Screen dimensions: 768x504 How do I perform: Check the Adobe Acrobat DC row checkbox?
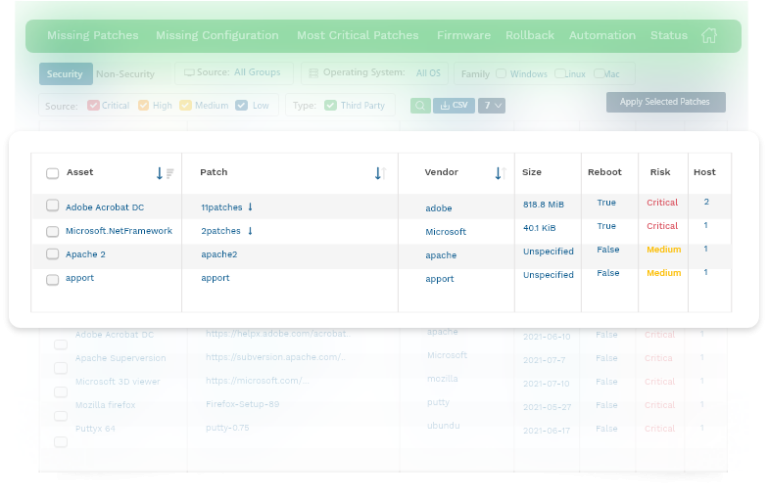click(52, 205)
